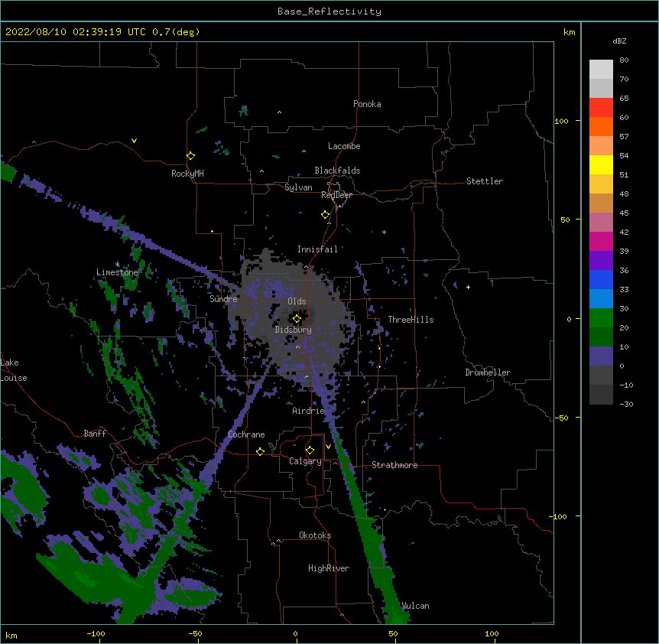Click the 100 km tick on right axis

pyautogui.click(x=561, y=121)
